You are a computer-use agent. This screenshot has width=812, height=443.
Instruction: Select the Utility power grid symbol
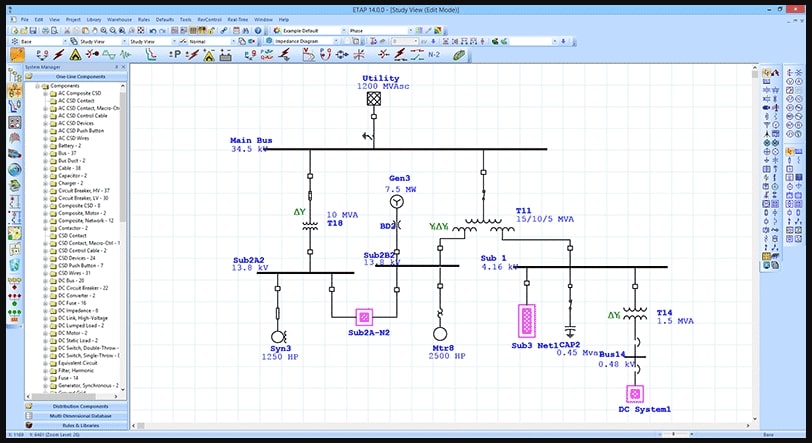coord(374,98)
